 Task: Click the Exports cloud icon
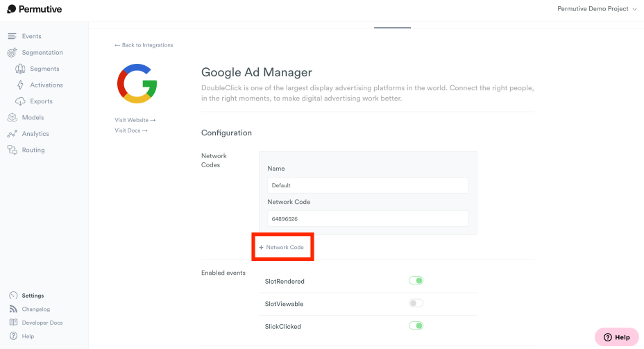point(20,101)
